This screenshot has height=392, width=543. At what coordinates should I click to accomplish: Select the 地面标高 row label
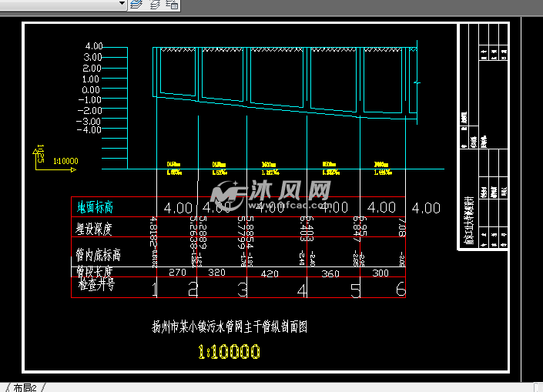pos(95,207)
